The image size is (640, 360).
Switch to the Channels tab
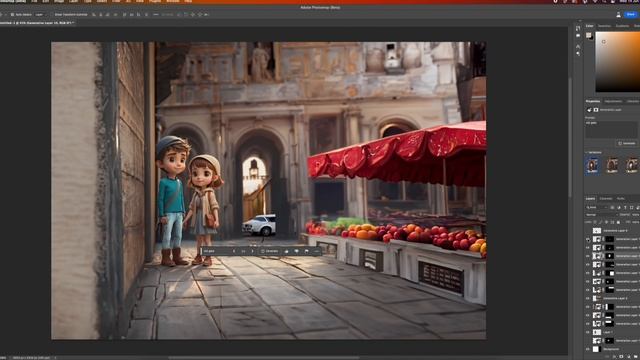[x=606, y=199]
